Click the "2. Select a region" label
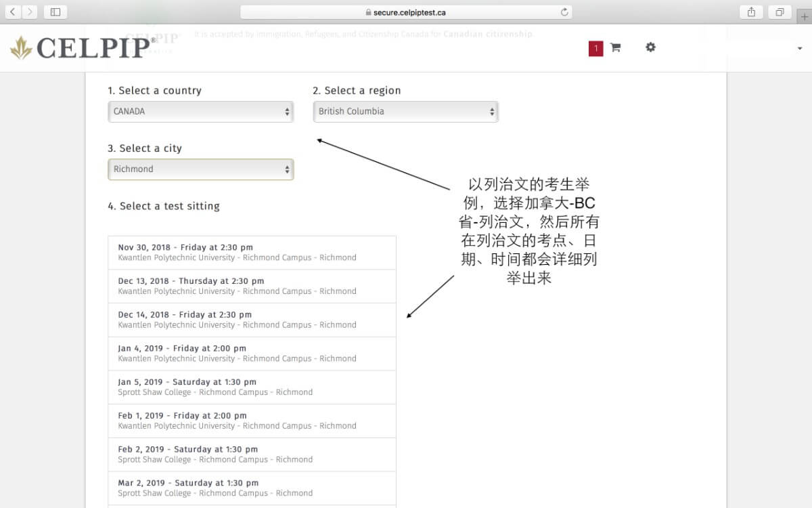 coord(357,91)
